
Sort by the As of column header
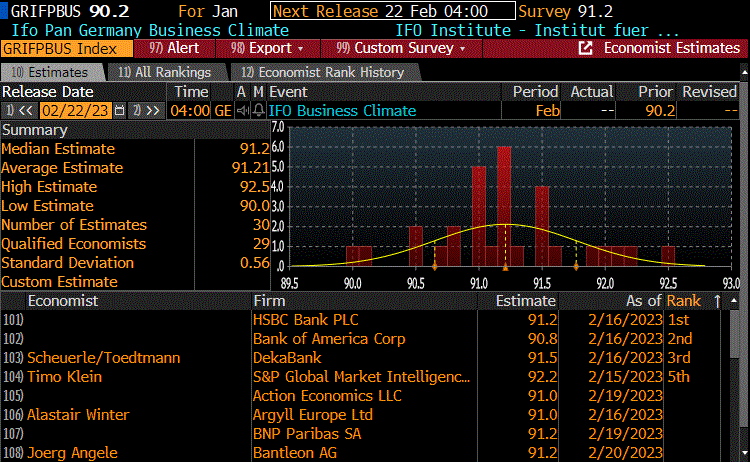(x=643, y=301)
